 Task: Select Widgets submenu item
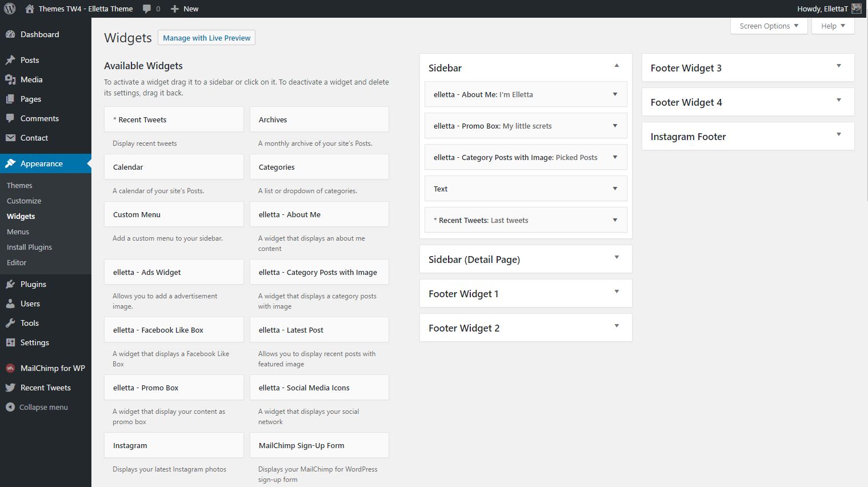click(21, 216)
